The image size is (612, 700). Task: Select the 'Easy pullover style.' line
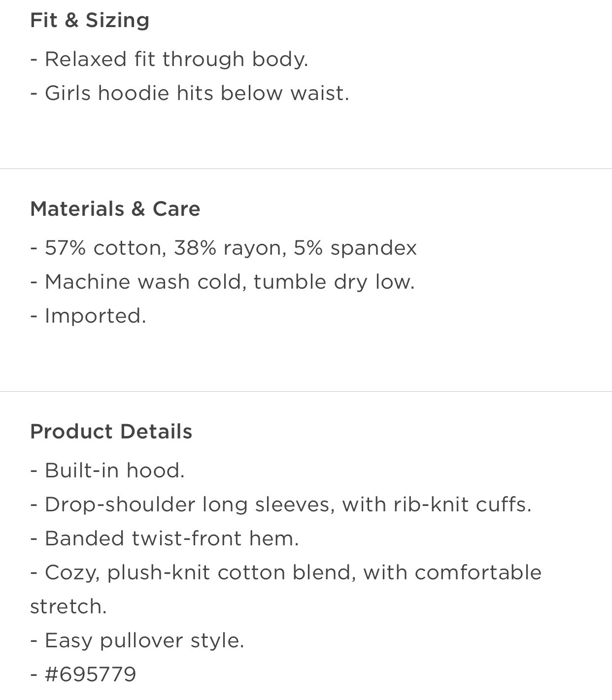137,641
